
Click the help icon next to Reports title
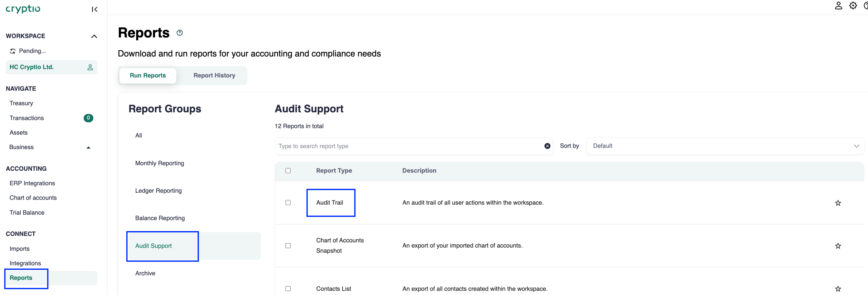(180, 33)
